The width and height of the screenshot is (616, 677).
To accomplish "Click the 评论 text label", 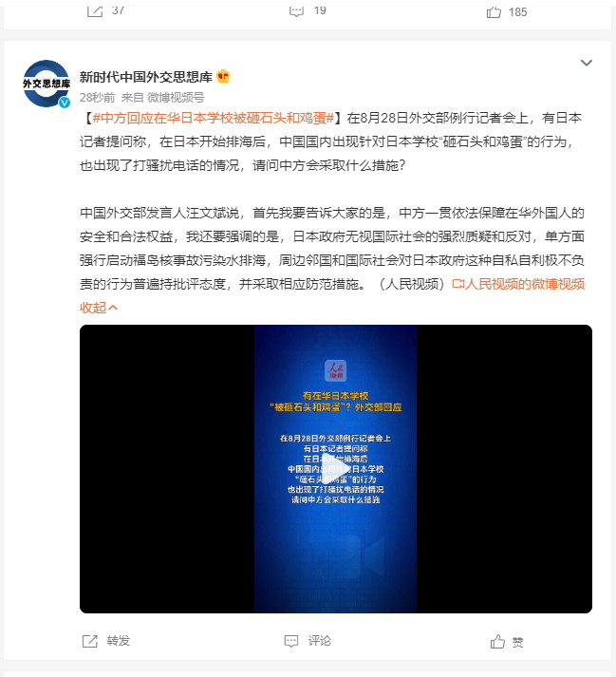I will [x=320, y=641].
